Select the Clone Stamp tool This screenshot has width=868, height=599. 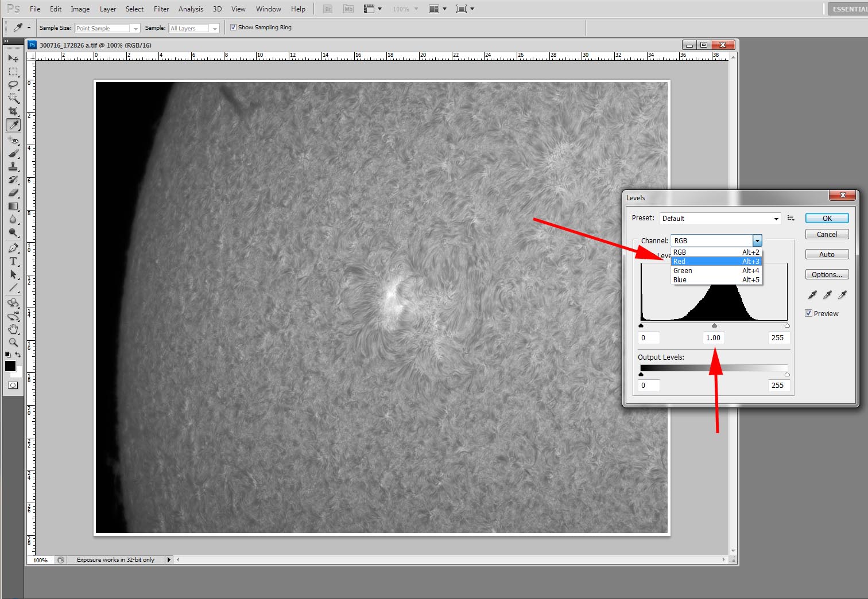point(13,166)
